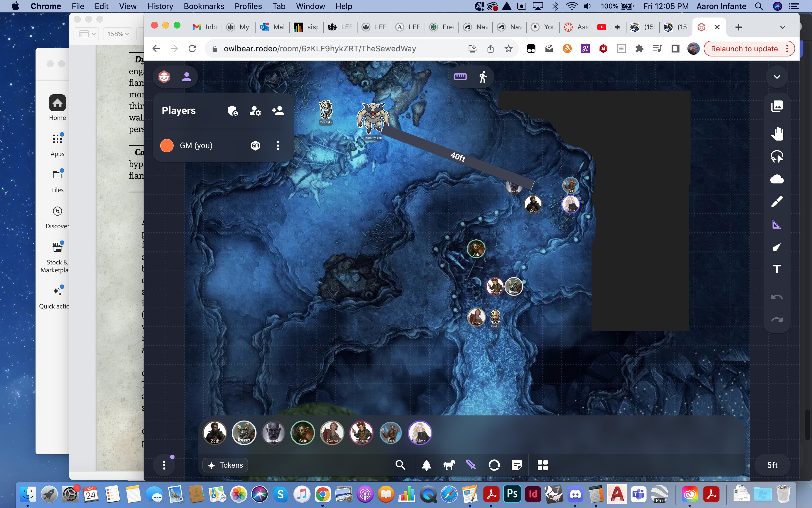This screenshot has height=508, width=812.
Task: Open the Chrome tab search chevron
Action: coord(782,27)
